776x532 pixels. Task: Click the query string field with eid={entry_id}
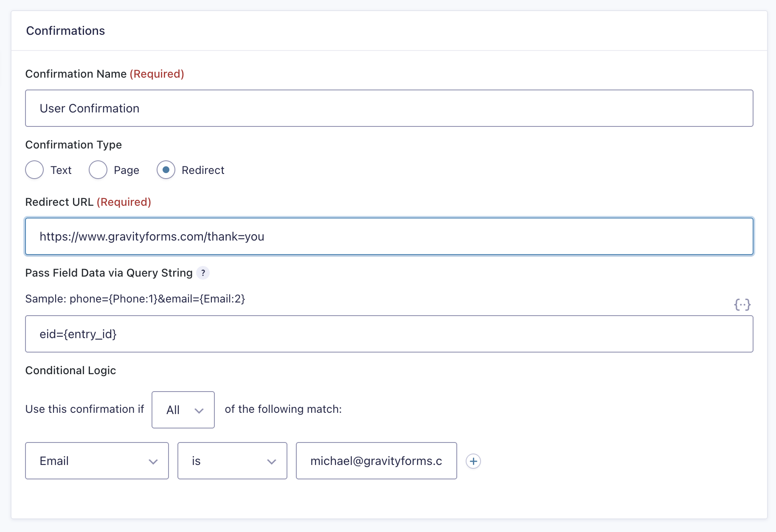[x=389, y=334]
